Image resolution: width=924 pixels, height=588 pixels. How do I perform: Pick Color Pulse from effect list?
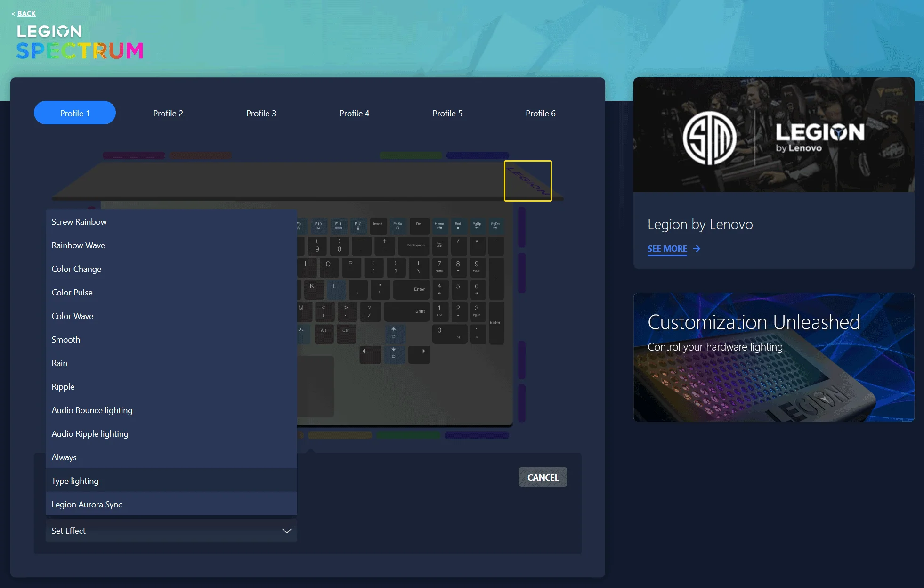[x=171, y=292]
